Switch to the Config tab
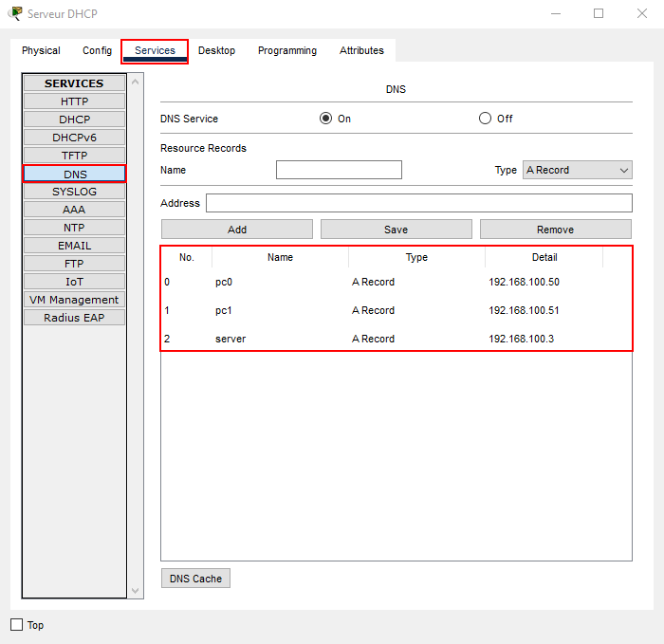The width and height of the screenshot is (664, 644). (97, 50)
